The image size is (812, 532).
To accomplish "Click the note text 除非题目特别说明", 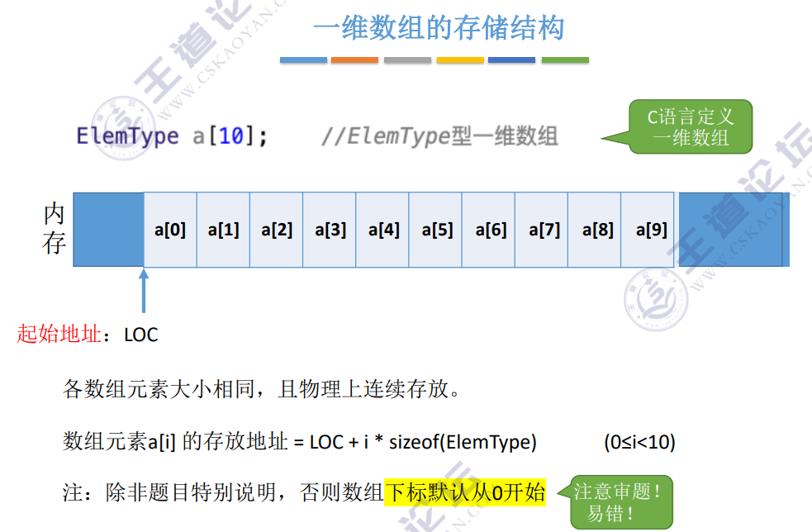I will tap(191, 492).
